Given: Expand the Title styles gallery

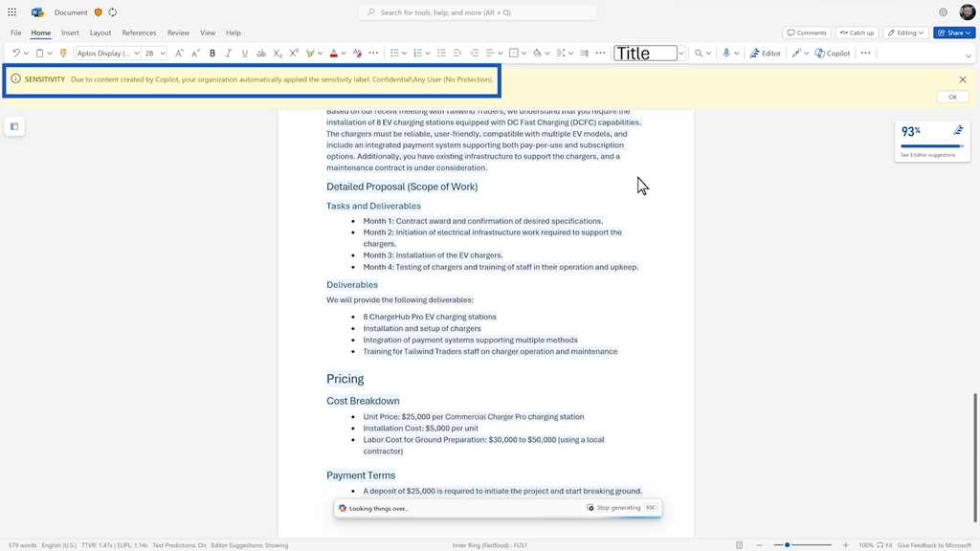Looking at the screenshot, I should pos(681,54).
